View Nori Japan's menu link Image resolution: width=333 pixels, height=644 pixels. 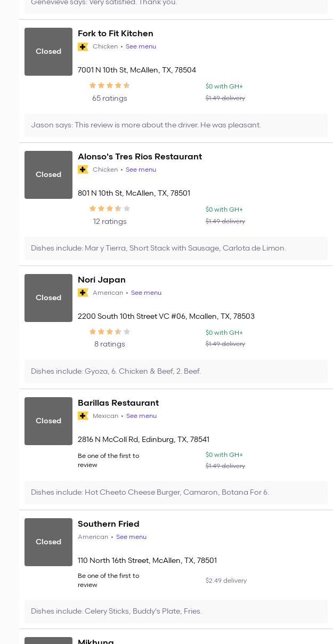(146, 293)
